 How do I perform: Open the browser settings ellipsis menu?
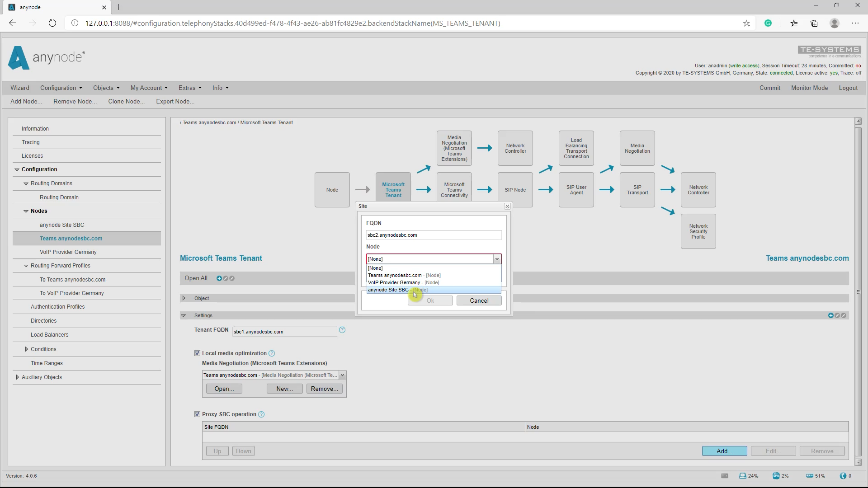[855, 23]
